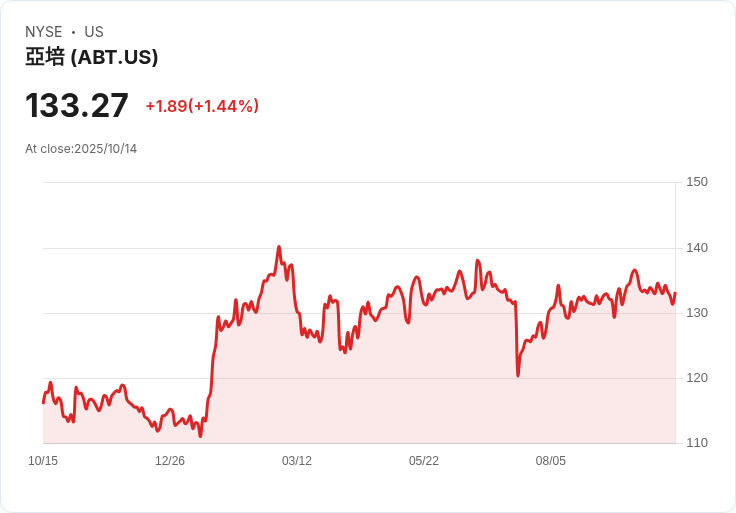Click the leftmost start of the price line

43,402
